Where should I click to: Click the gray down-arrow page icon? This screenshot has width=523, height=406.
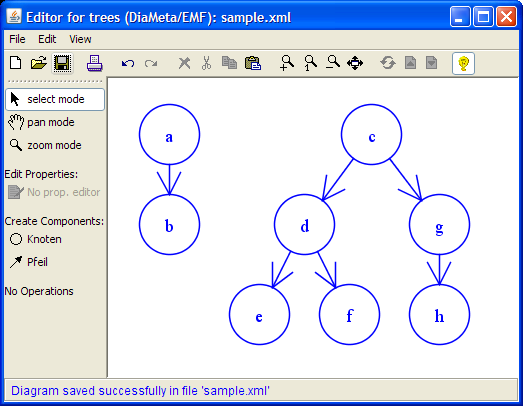pos(432,63)
